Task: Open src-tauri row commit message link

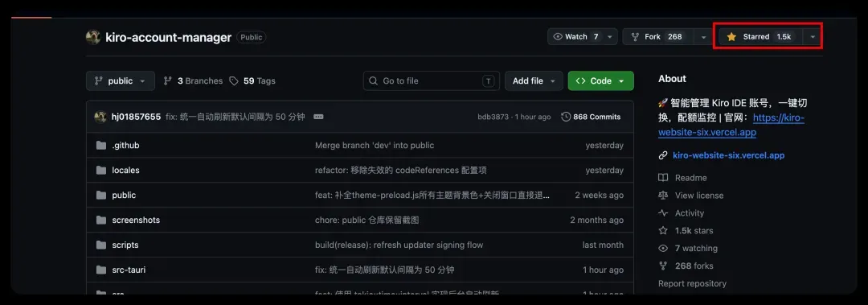Action: tap(385, 270)
